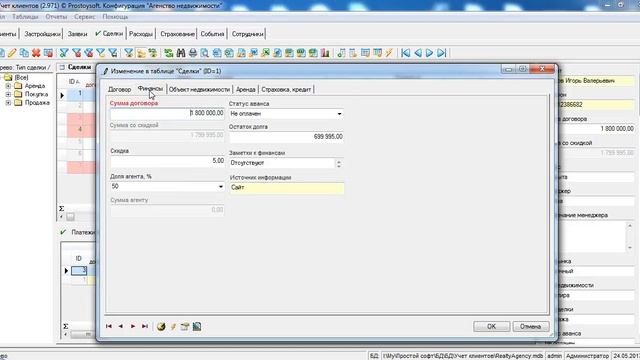640x360 pixels.
Task: Click the lightning icon in dialog bottom bar
Action: click(x=173, y=326)
